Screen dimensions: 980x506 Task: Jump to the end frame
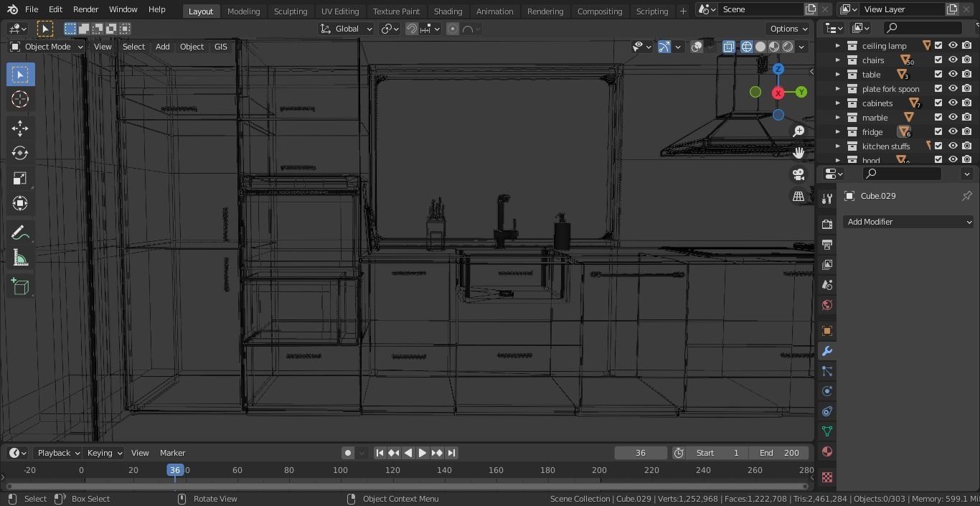point(451,453)
